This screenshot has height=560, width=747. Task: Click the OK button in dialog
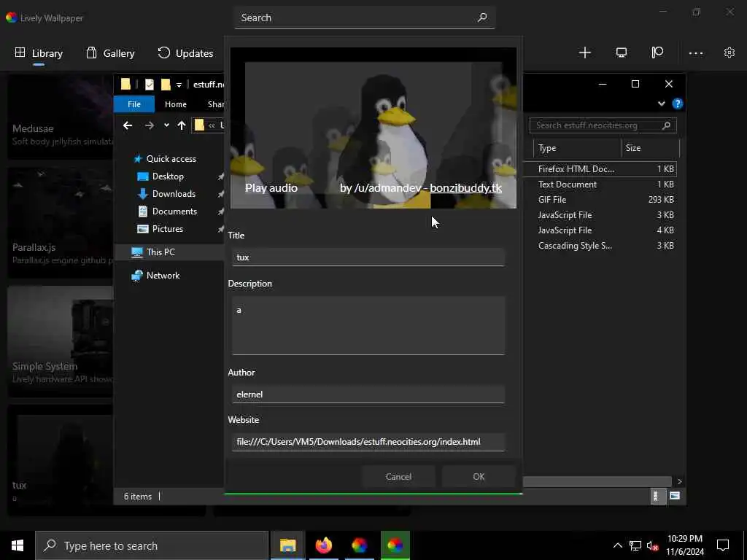pos(479,477)
